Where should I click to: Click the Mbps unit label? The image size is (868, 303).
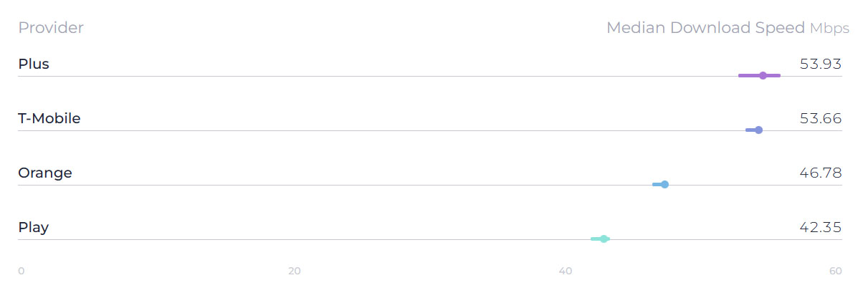829,29
